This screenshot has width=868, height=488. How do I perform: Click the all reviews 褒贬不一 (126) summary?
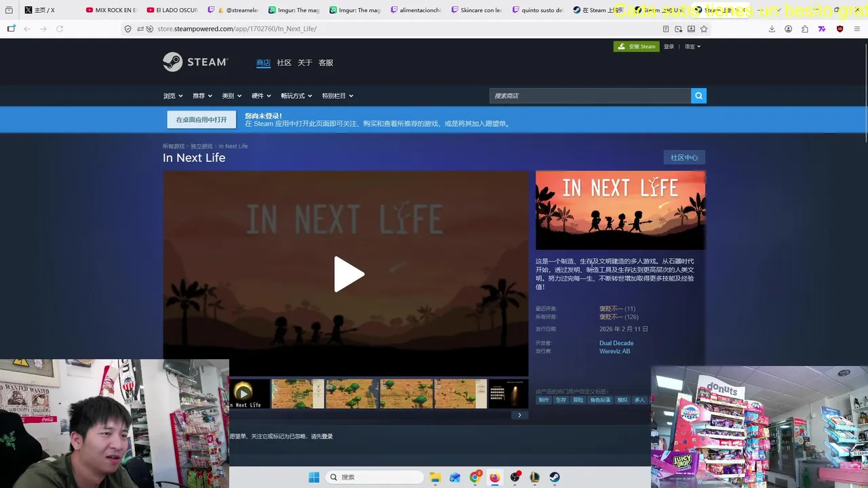618,317
